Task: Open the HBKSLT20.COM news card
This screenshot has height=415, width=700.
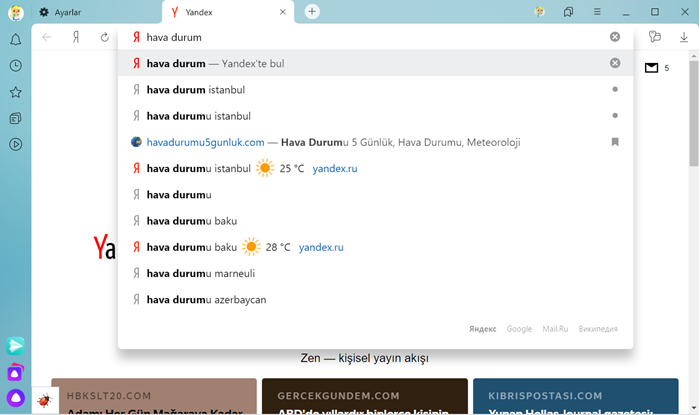Action: click(x=154, y=396)
